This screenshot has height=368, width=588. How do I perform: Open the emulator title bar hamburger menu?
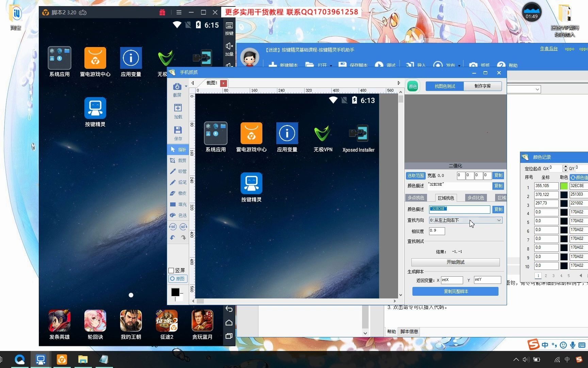[x=179, y=12]
